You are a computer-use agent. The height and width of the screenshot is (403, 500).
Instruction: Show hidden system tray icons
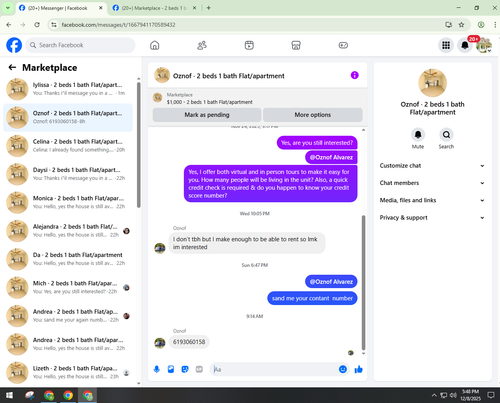pyautogui.click(x=434, y=395)
